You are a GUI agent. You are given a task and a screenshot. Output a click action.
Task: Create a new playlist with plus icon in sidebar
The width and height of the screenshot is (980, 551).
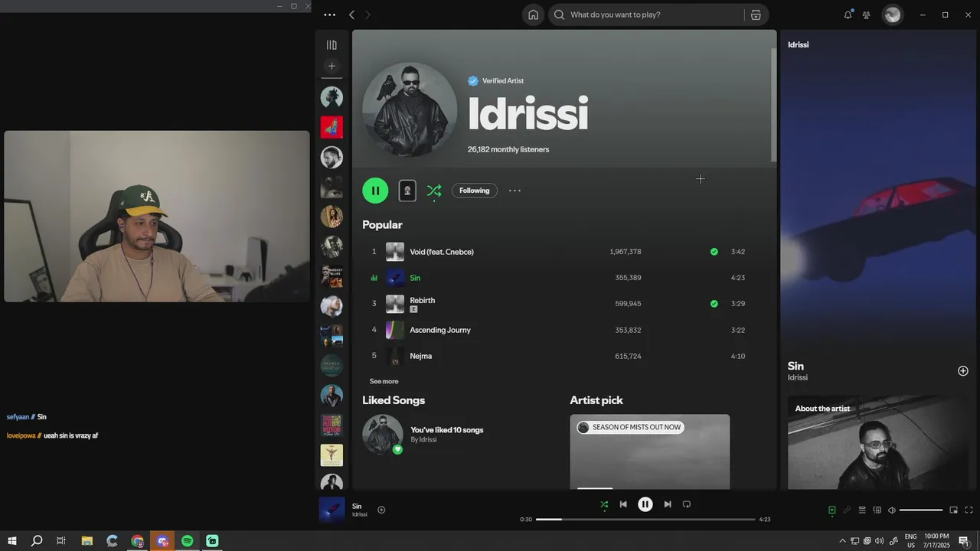332,66
